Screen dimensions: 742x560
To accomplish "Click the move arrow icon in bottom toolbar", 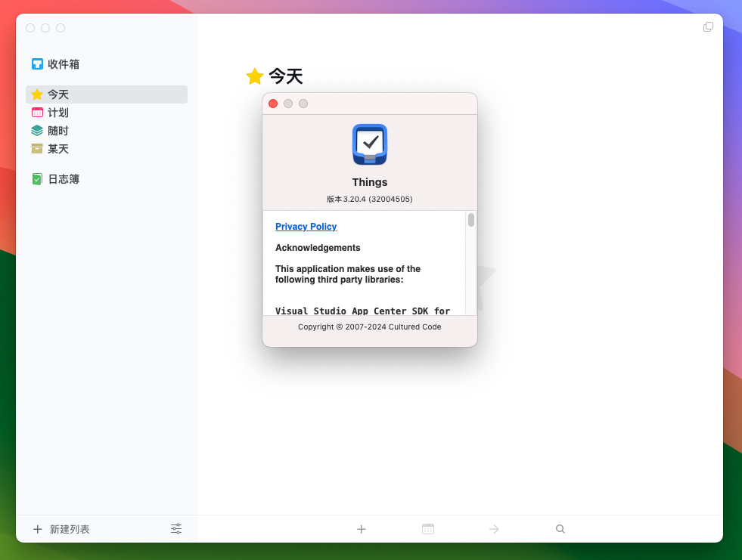I will (x=493, y=529).
